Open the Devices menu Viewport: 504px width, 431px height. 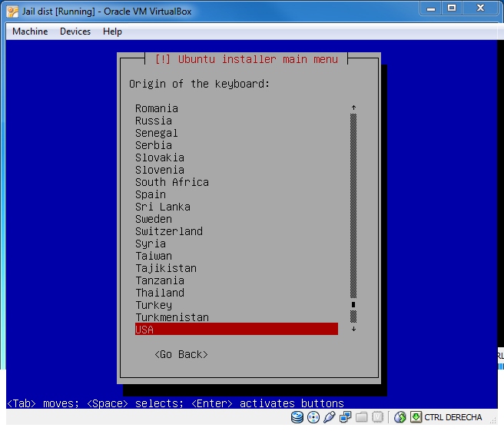pos(75,31)
